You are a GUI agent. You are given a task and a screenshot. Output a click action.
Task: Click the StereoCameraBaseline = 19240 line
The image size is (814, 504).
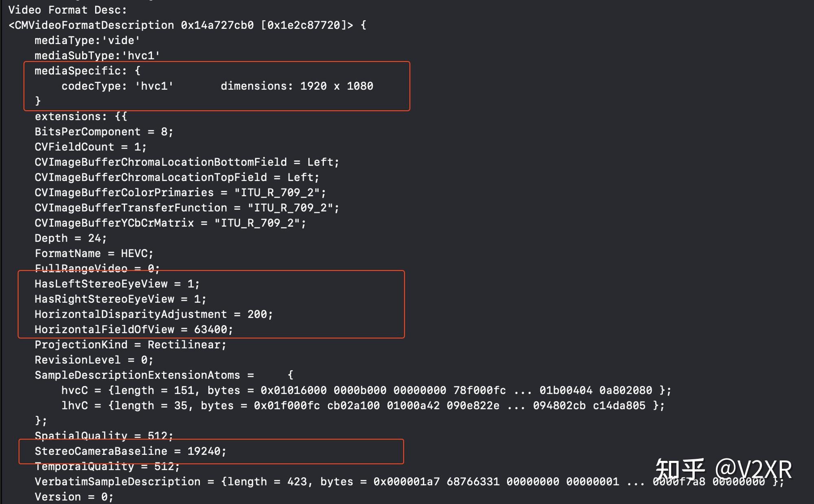coord(130,451)
